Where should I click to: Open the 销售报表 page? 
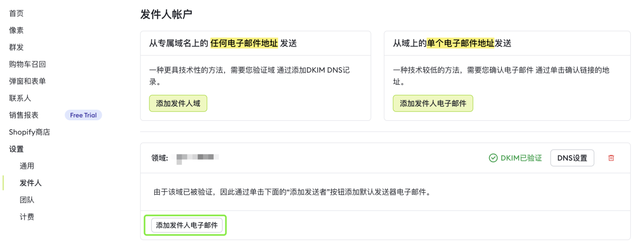click(24, 115)
